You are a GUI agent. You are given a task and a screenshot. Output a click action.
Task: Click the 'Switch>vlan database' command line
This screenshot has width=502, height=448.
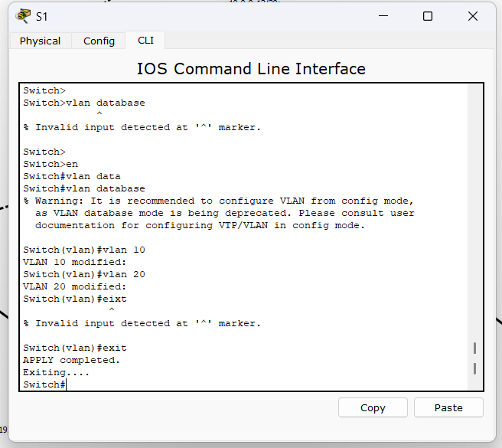point(84,103)
